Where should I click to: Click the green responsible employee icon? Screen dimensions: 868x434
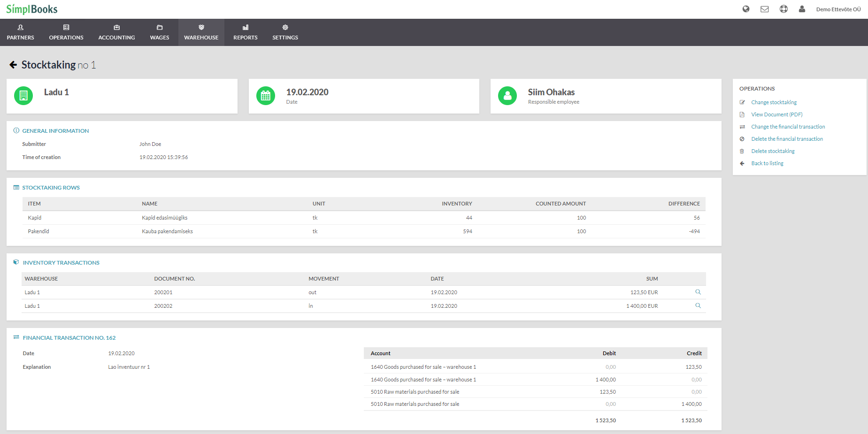[507, 96]
